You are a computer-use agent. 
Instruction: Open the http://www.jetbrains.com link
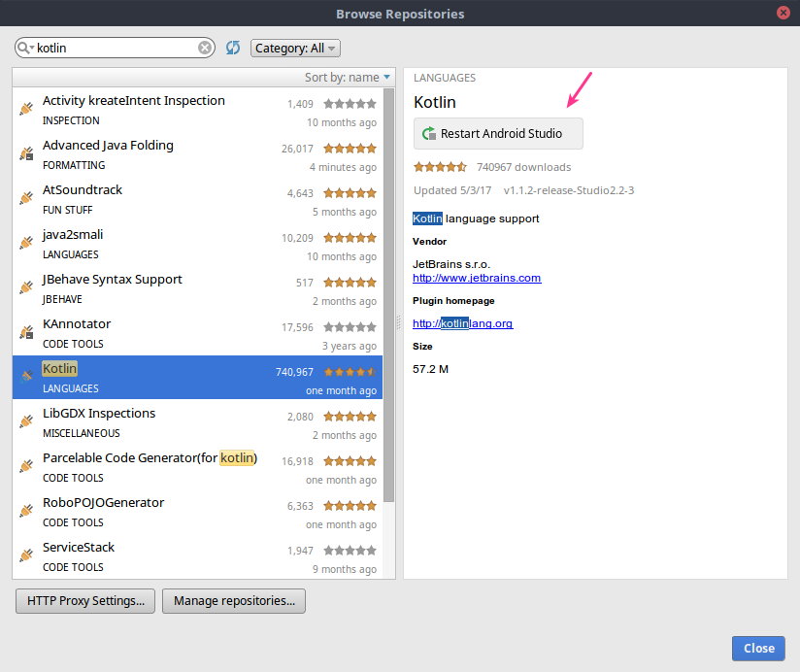coord(476,278)
